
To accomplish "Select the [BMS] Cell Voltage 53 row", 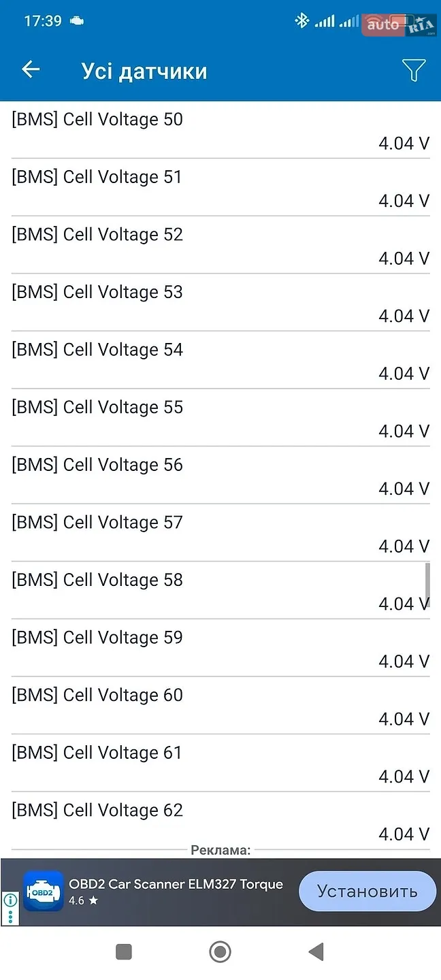I will pos(220,303).
